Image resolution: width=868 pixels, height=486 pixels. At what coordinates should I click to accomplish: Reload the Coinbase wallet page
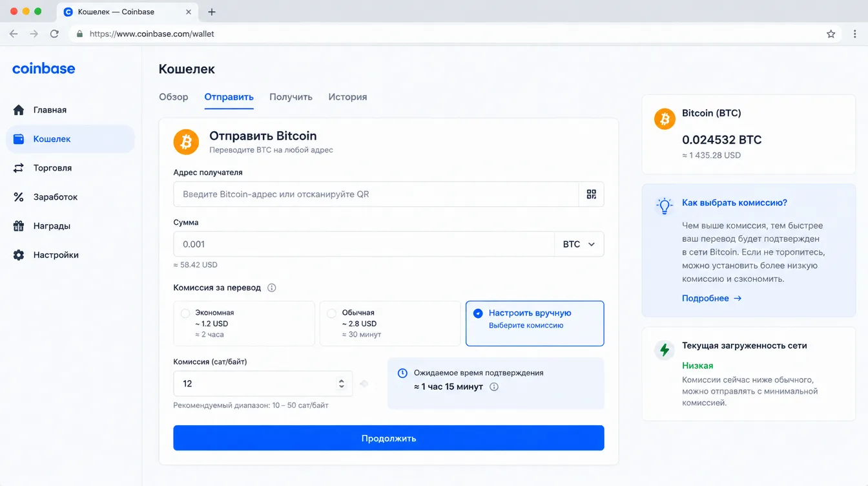pyautogui.click(x=54, y=34)
